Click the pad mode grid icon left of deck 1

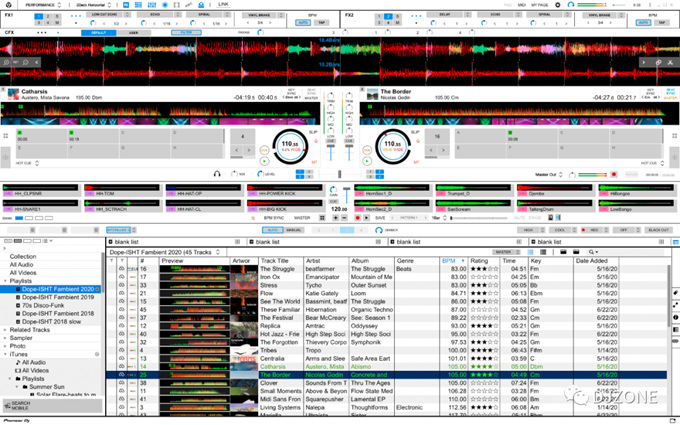[6, 136]
